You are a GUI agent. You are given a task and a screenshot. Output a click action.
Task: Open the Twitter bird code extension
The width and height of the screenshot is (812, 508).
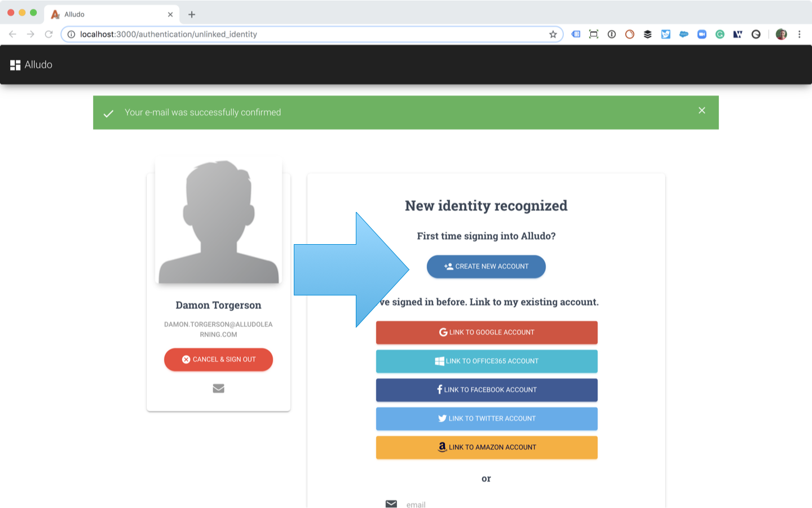[x=666, y=34]
